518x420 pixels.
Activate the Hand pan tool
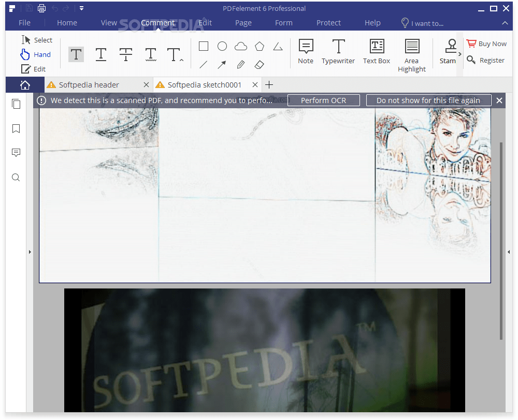[x=35, y=54]
